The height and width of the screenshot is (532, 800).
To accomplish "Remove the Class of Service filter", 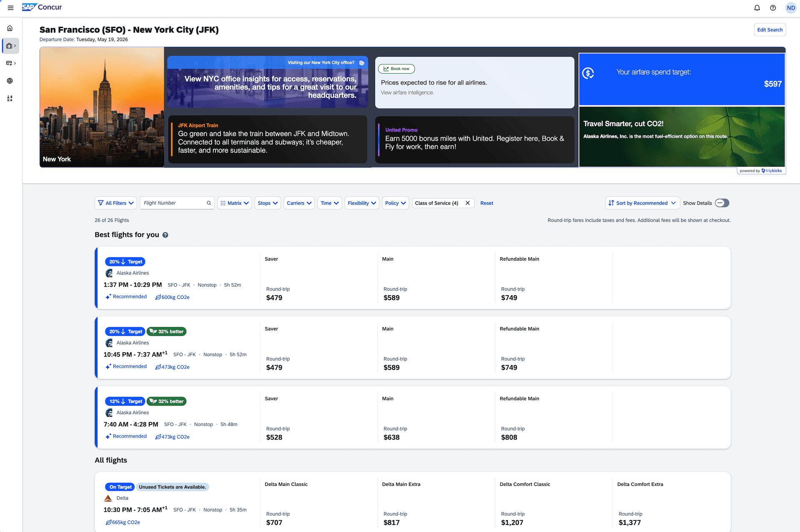I will pyautogui.click(x=467, y=203).
